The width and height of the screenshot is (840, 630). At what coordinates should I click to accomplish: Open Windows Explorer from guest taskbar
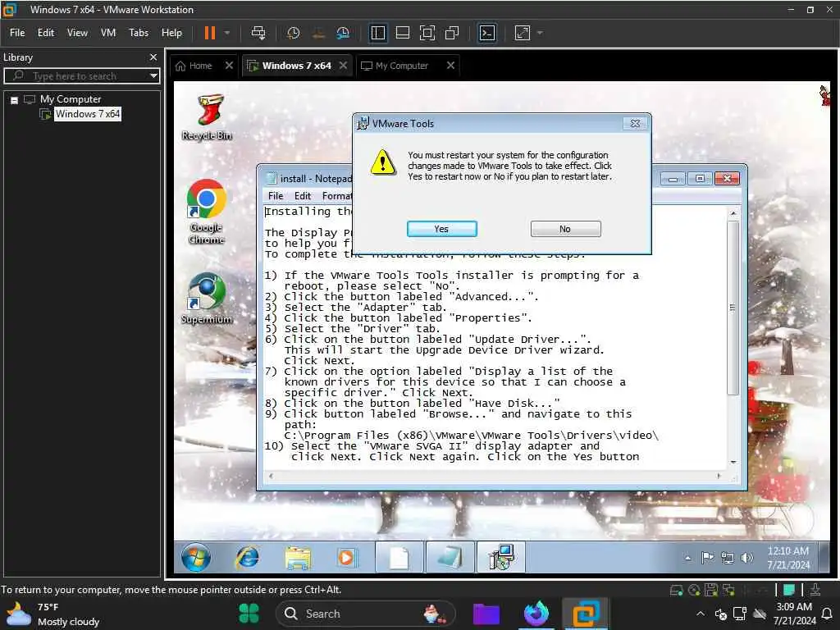[297, 558]
